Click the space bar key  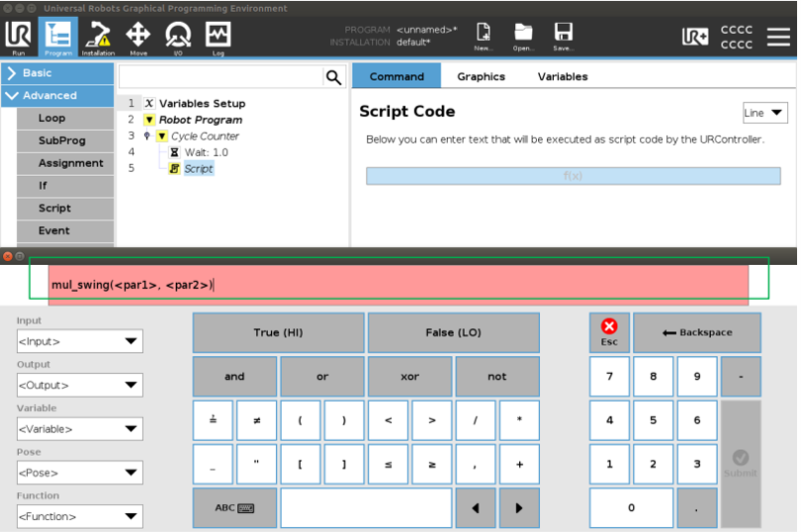(x=366, y=508)
